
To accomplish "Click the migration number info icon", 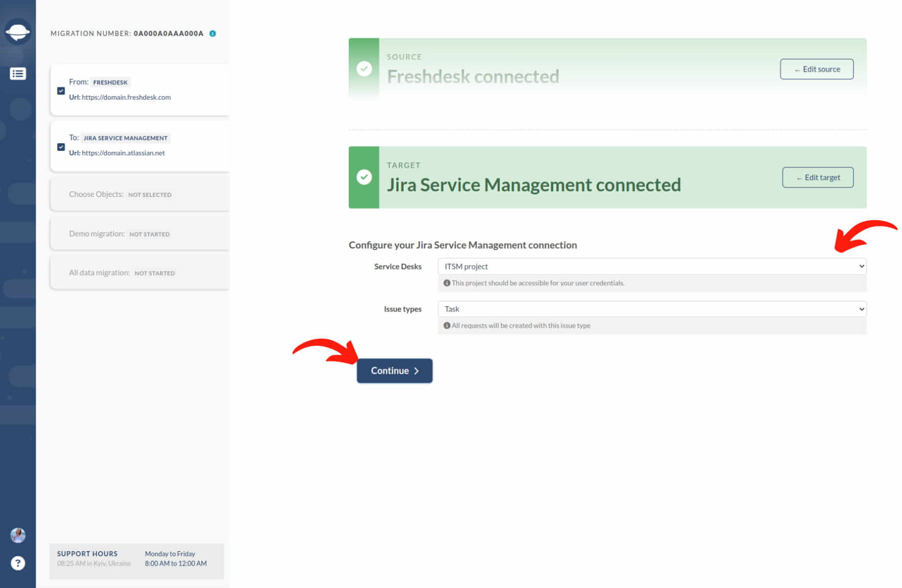I will coord(213,34).
